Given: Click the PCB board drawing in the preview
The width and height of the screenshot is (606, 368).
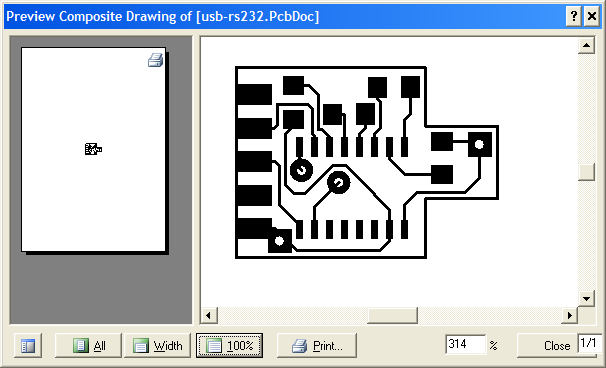Looking at the screenshot, I should coord(367,162).
